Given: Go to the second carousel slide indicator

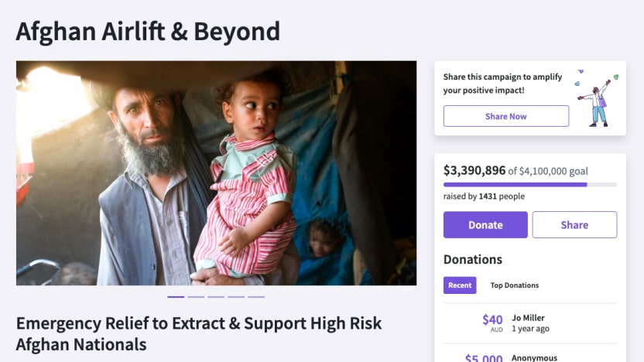Looking at the screenshot, I should (x=196, y=296).
